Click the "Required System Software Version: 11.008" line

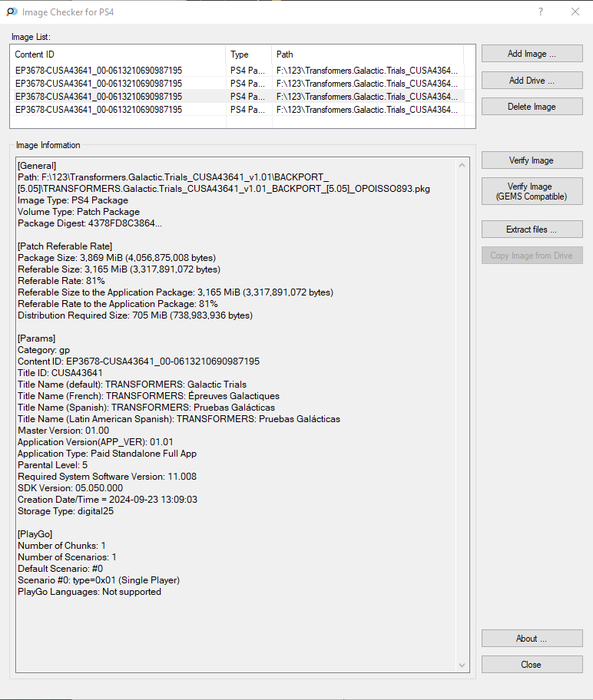pos(107,477)
